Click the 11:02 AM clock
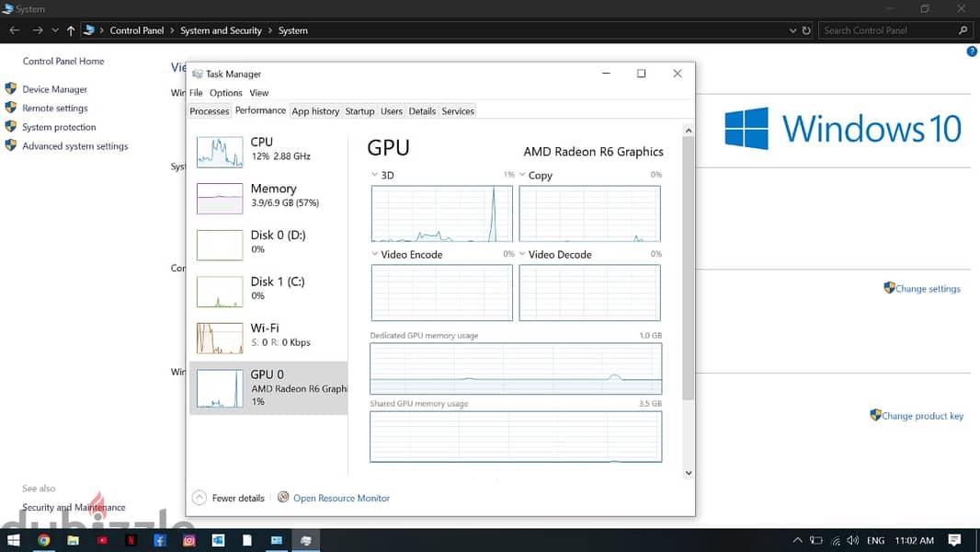This screenshot has height=552, width=980. pos(914,540)
